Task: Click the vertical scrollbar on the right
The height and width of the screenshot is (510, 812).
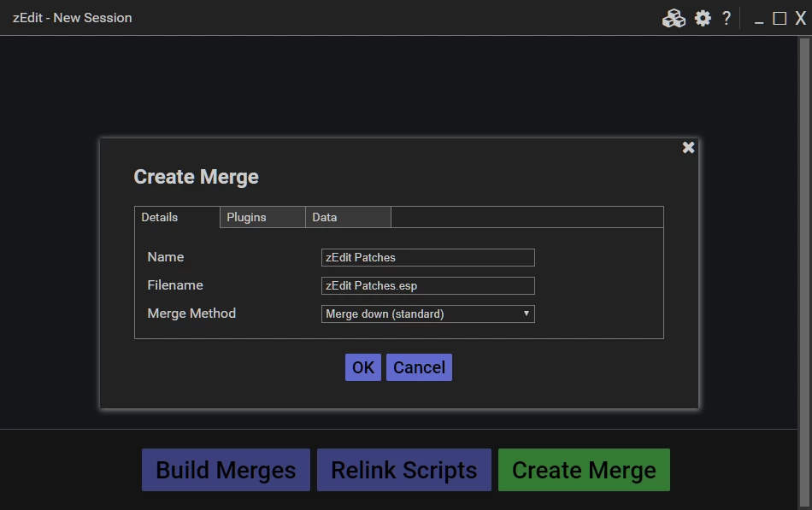Action: click(804, 273)
